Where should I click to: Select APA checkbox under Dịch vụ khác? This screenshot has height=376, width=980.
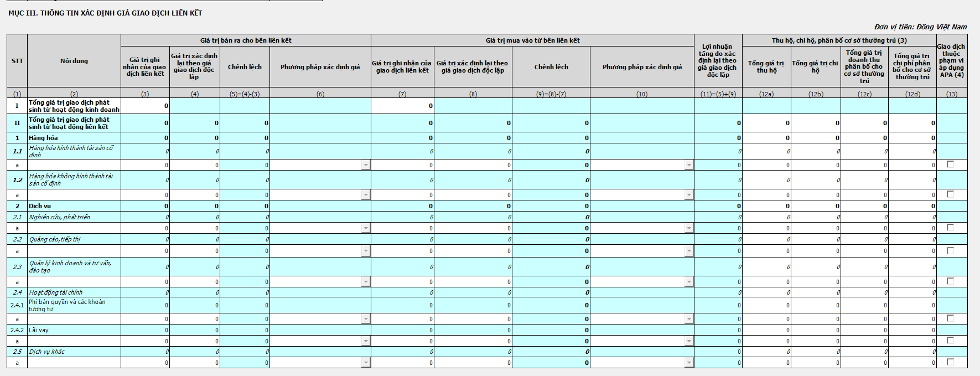tap(950, 362)
